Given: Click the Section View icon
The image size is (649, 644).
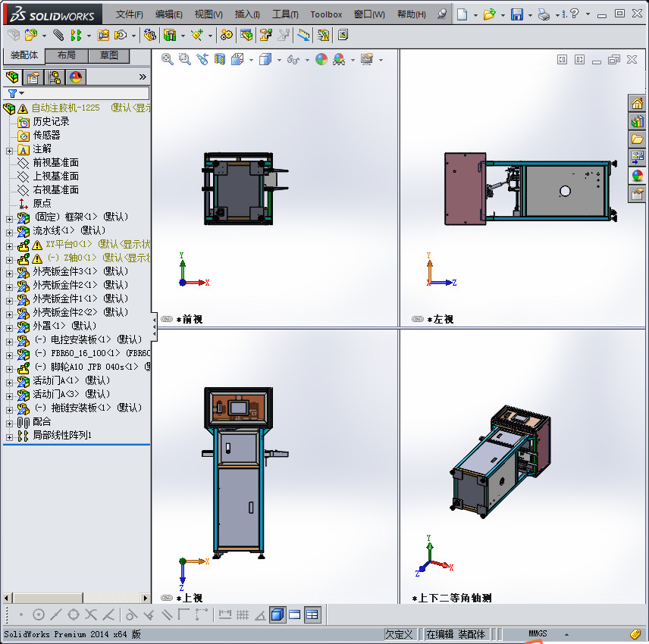Looking at the screenshot, I should pyautogui.click(x=220, y=59).
